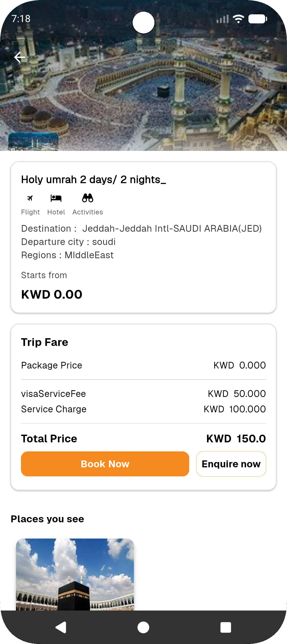Tap the Destination Jeddah text line
This screenshot has width=287, height=644.
[141, 228]
